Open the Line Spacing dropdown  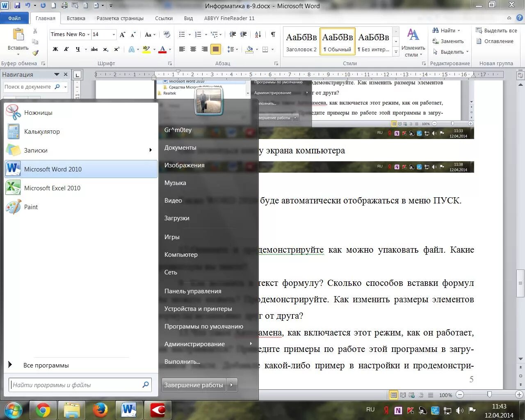(233, 49)
